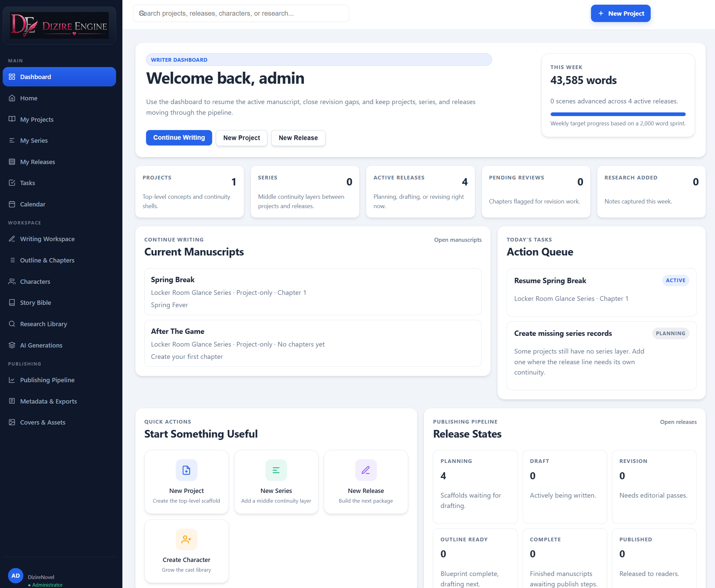Click the AI Generations layers icon
The width and height of the screenshot is (715, 588).
click(x=12, y=345)
